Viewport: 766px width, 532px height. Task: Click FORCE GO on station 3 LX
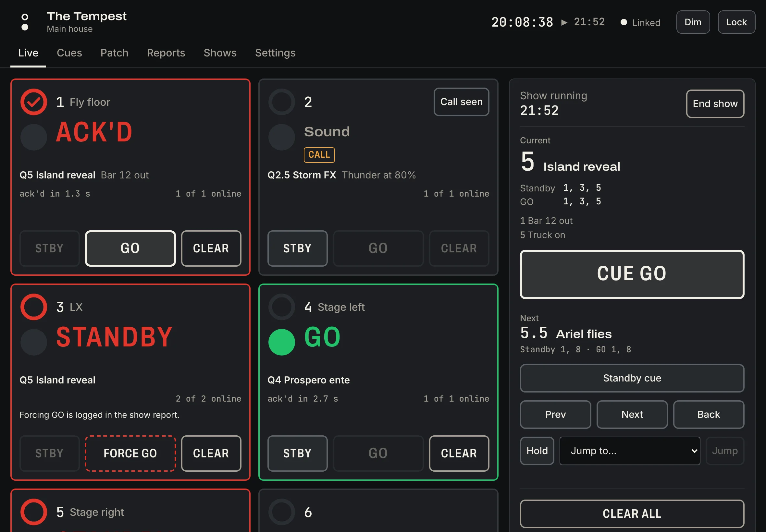point(130,453)
